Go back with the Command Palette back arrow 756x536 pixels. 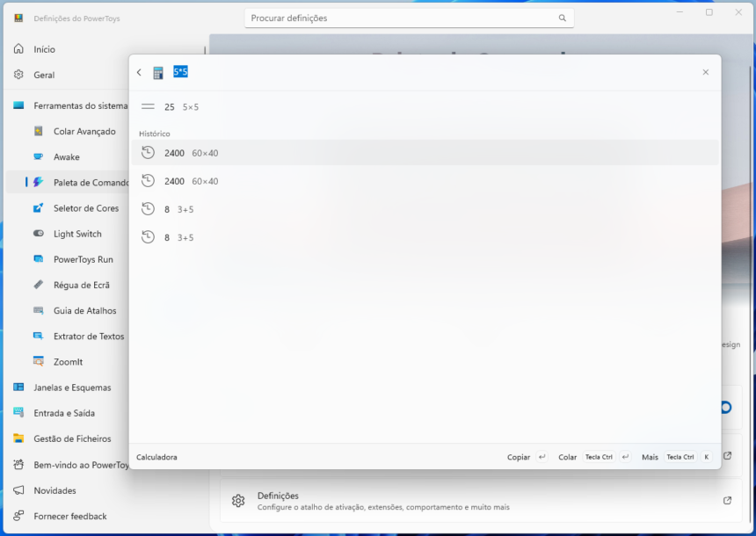point(139,72)
